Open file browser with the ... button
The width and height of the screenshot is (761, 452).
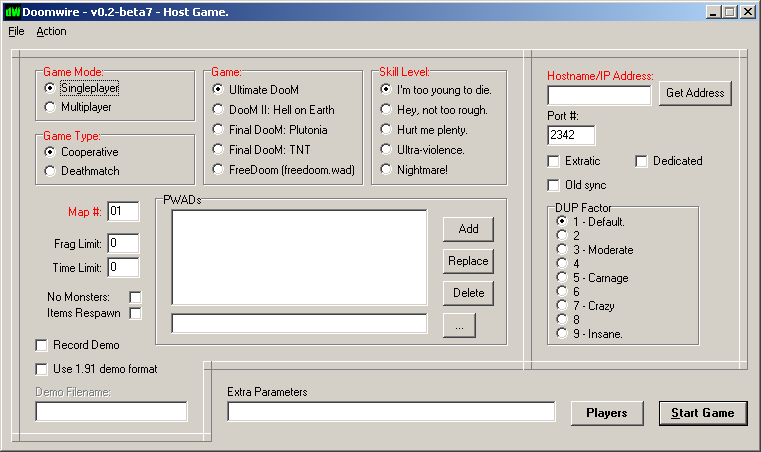click(x=459, y=325)
